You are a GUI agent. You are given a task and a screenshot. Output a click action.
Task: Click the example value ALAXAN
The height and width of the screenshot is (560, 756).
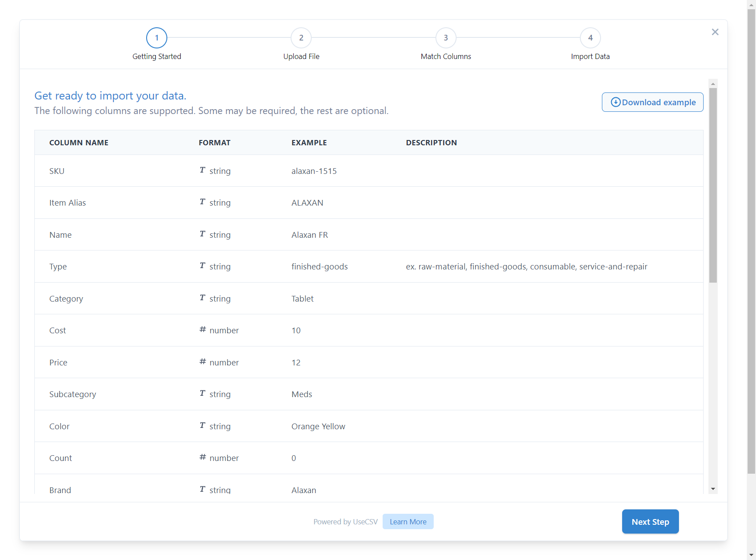pyautogui.click(x=307, y=203)
